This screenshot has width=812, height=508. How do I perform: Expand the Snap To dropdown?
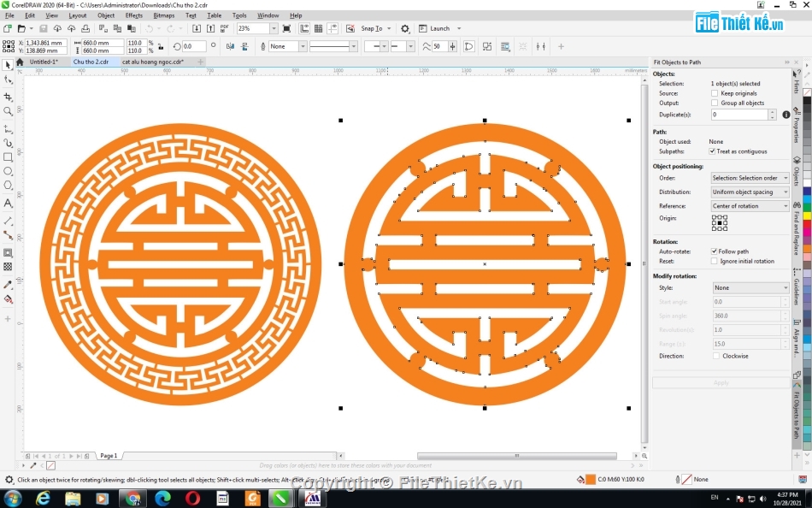point(389,28)
